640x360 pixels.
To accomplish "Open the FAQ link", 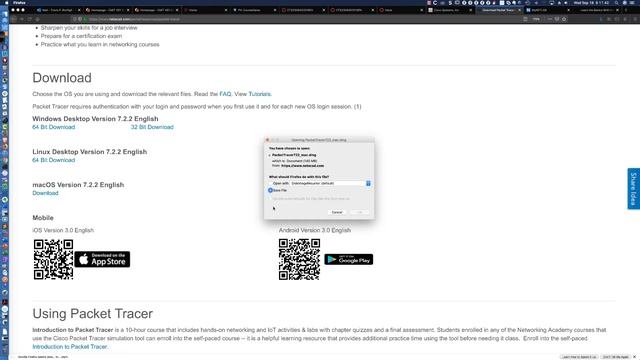I will 225,94.
